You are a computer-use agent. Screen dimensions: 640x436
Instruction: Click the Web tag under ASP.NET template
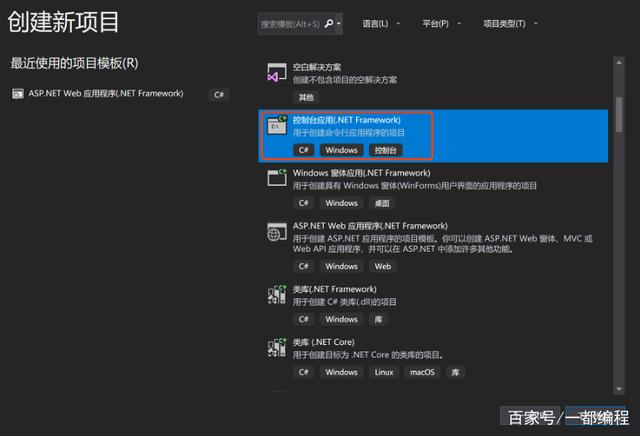383,266
